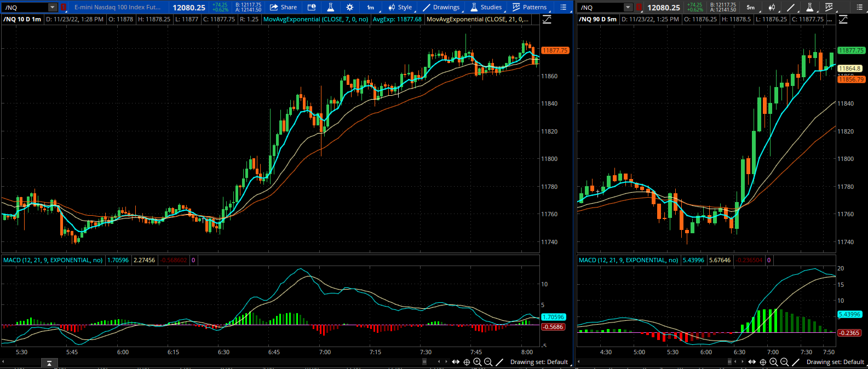The width and height of the screenshot is (868, 369).
Task: Click right chart horizontal expand arrows icon
Action: [752, 362]
